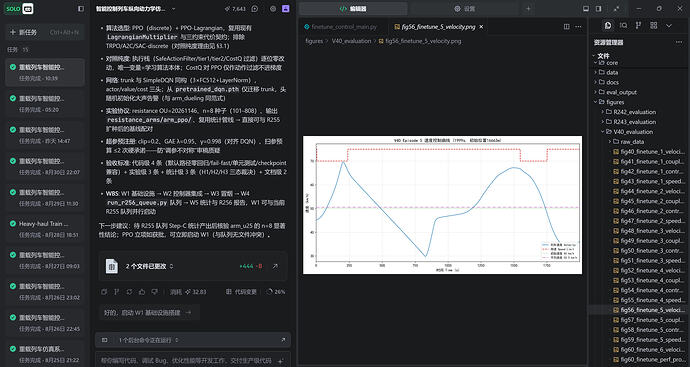Viewport: 690px width, 367px height.
Task: Give a thumbs down to the response
Action: tap(154, 292)
